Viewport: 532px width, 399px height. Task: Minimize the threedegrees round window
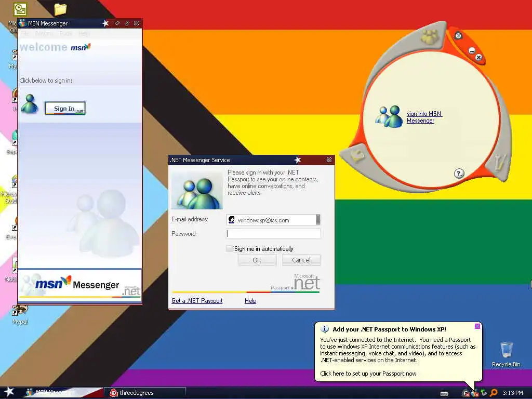[x=472, y=51]
